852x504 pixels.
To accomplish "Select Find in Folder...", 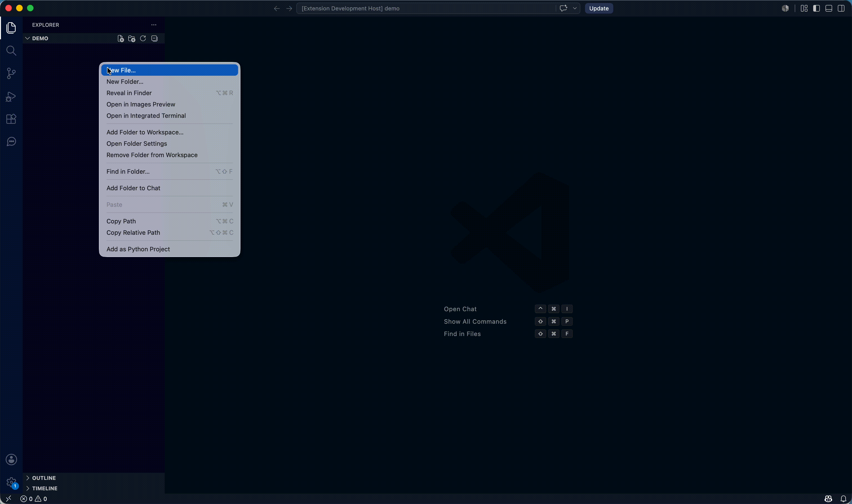I will 169,172.
